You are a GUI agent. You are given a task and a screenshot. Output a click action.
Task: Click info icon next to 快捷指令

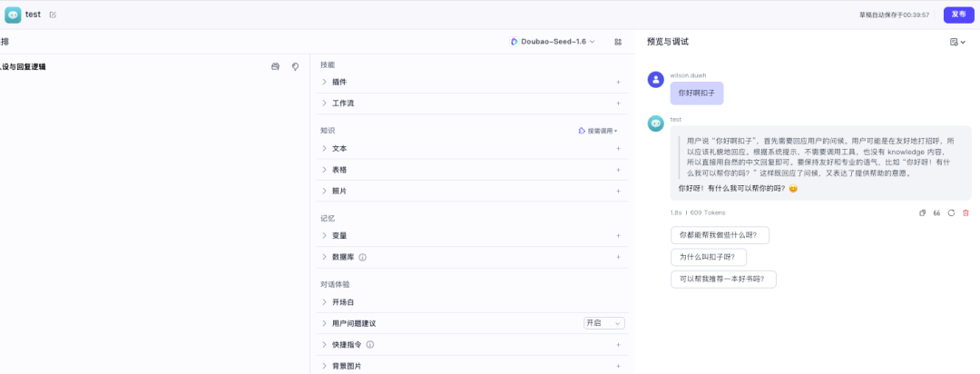[370, 345]
